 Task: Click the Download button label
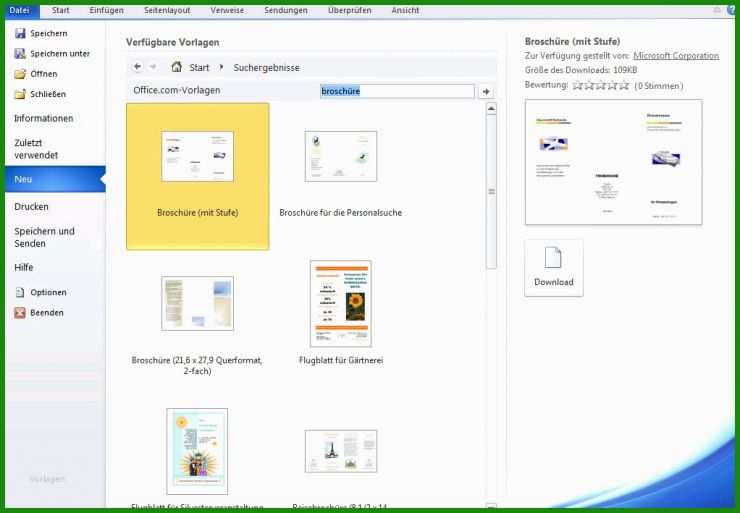(x=554, y=282)
